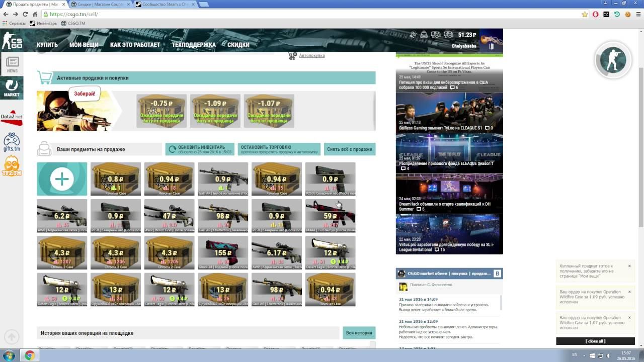Open the КУПИТЬ menu item
The image size is (644, 362).
click(47, 45)
